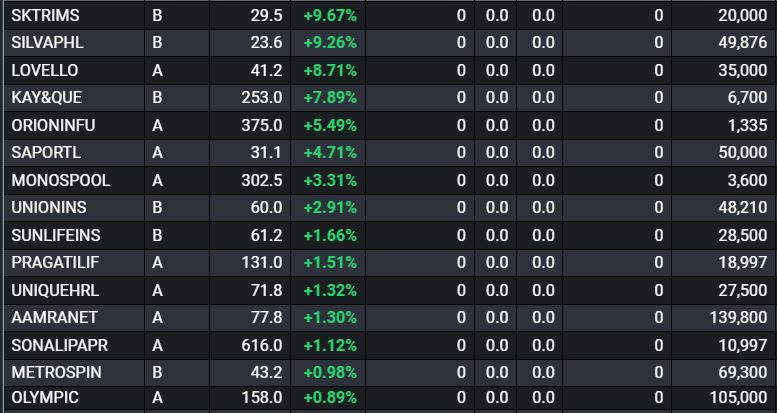This screenshot has height=413, width=777.
Task: Click the SAPORTL symbol
Action: point(47,153)
